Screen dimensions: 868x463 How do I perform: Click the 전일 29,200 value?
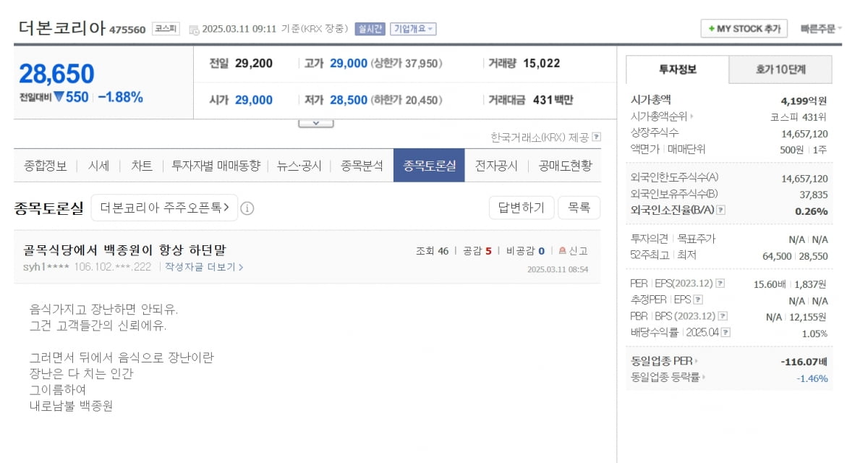254,64
